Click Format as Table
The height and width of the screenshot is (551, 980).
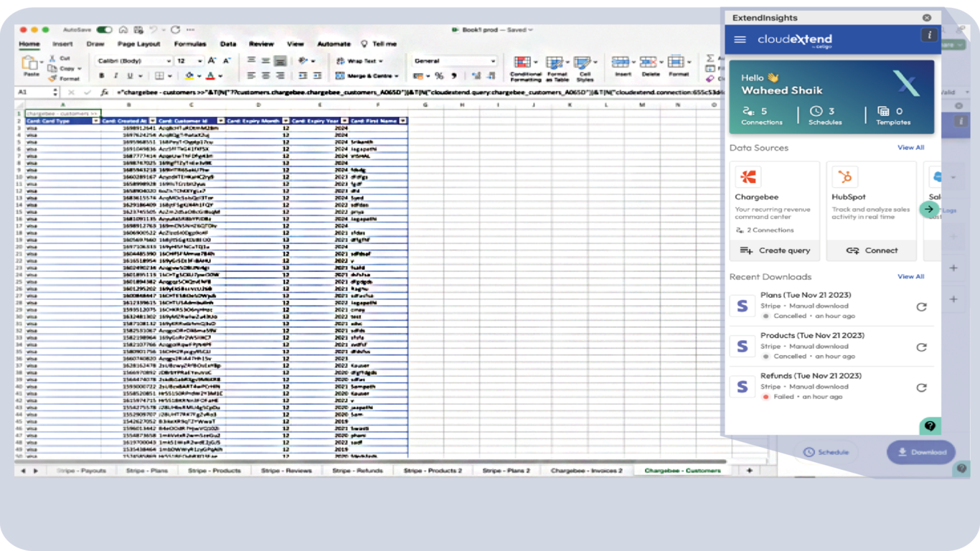click(x=556, y=68)
